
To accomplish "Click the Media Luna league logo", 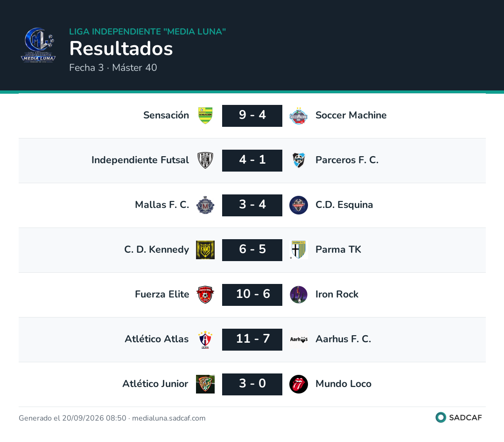I will (38, 45).
